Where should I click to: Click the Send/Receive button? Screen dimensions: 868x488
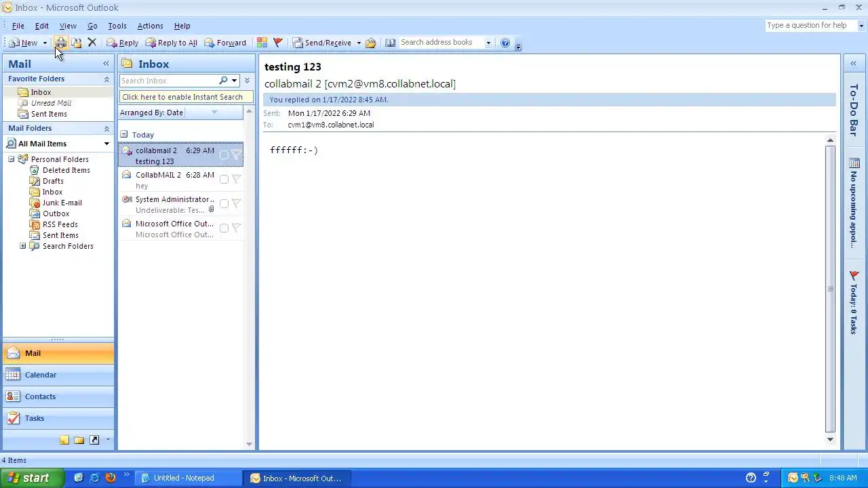[323, 43]
